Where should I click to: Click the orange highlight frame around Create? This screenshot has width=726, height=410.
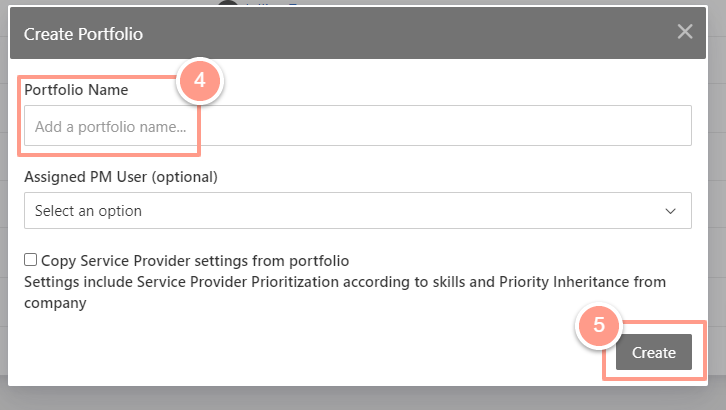click(x=654, y=351)
